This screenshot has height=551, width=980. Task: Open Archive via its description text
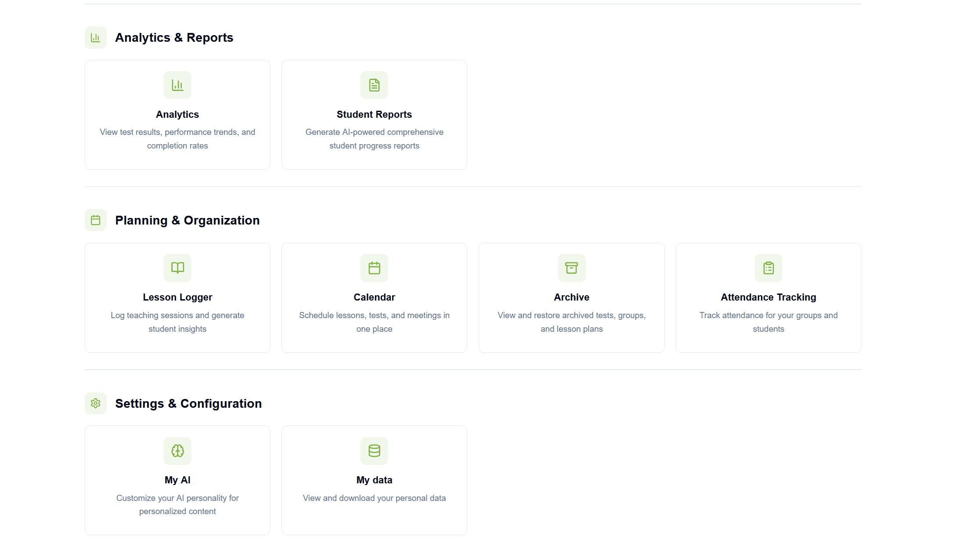tap(571, 322)
